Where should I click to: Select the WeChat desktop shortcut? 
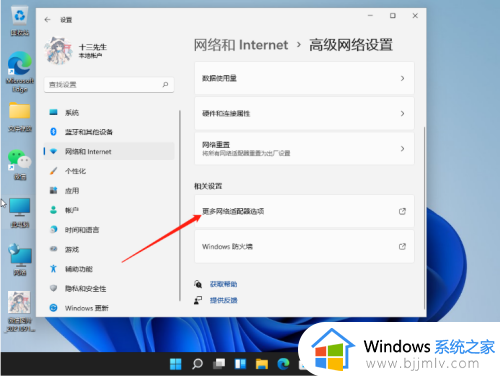tap(20, 165)
